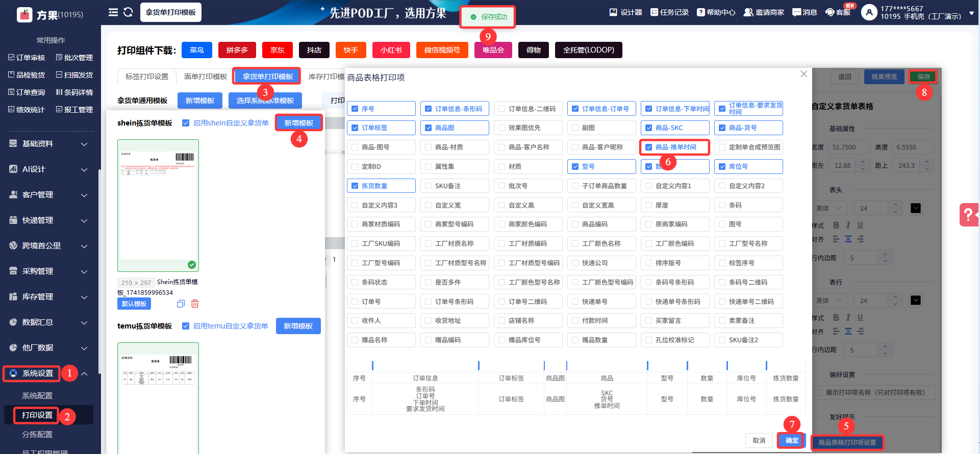Check 订单信息-二维码 option

(502, 109)
